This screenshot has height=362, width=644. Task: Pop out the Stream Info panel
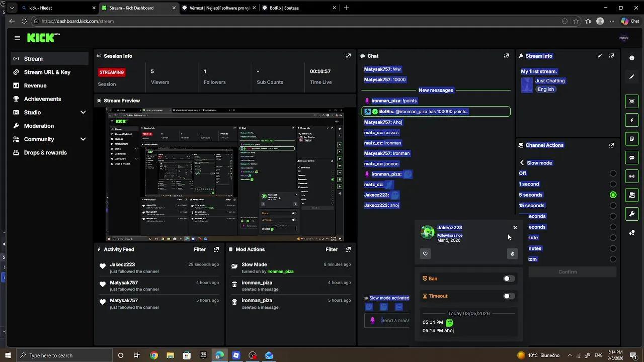coord(611,56)
